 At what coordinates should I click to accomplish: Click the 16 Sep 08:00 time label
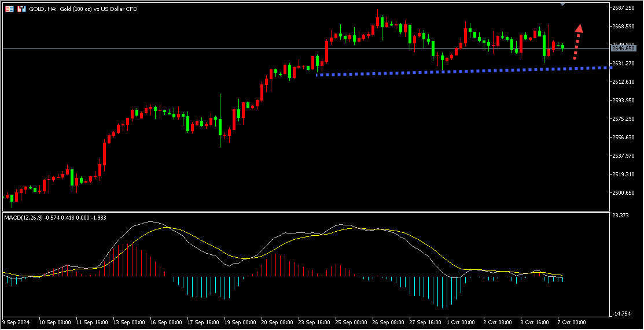(x=166, y=322)
